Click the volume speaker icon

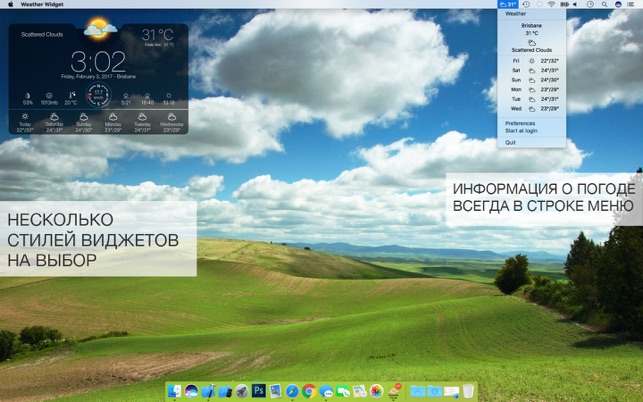pos(575,4)
